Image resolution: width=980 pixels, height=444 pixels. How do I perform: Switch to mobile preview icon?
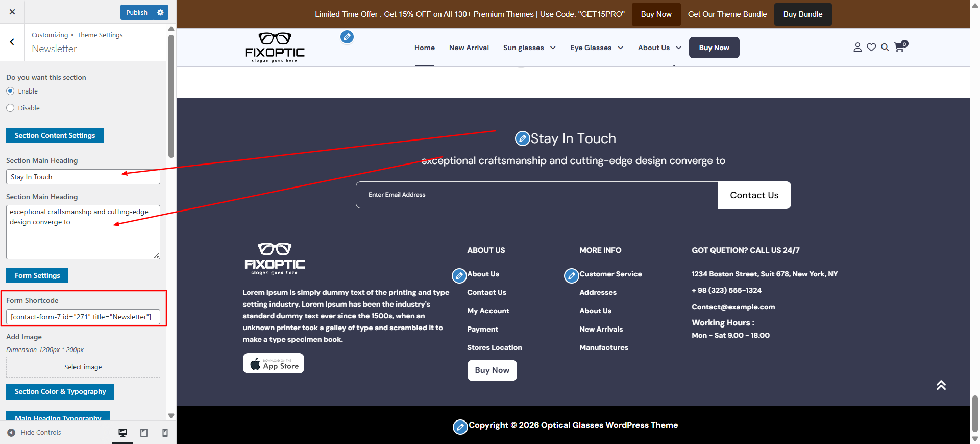point(165,433)
